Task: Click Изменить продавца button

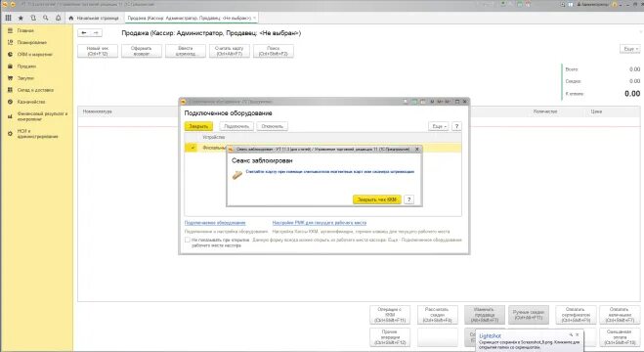Action: pos(485,315)
